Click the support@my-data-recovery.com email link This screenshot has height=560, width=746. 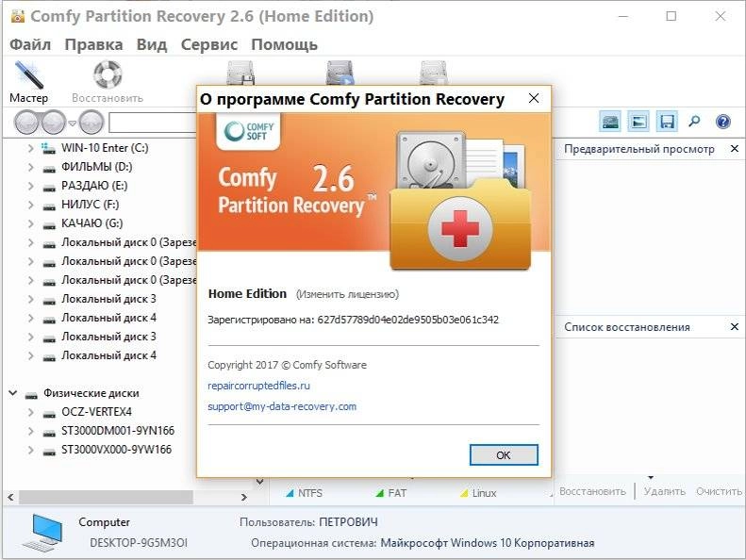(282, 406)
